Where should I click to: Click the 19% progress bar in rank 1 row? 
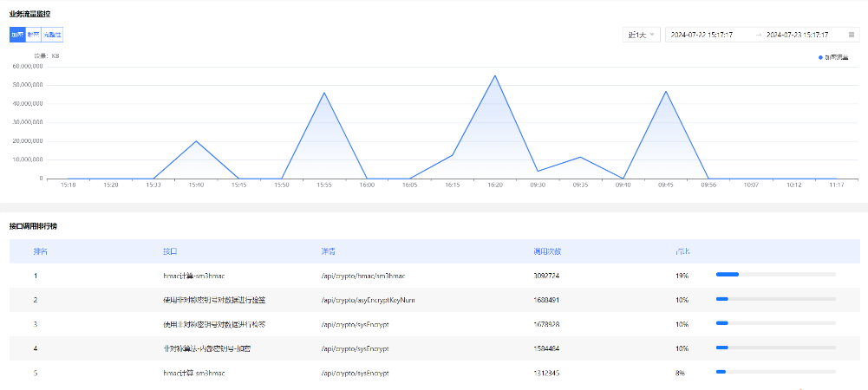775,275
